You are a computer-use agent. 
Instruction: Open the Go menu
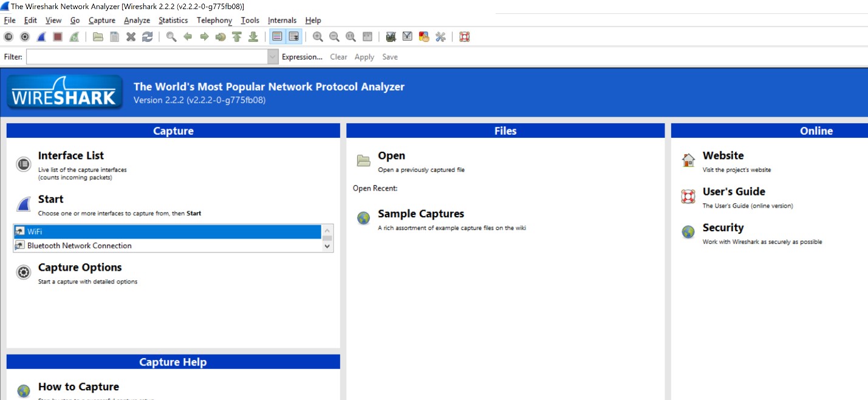click(75, 20)
